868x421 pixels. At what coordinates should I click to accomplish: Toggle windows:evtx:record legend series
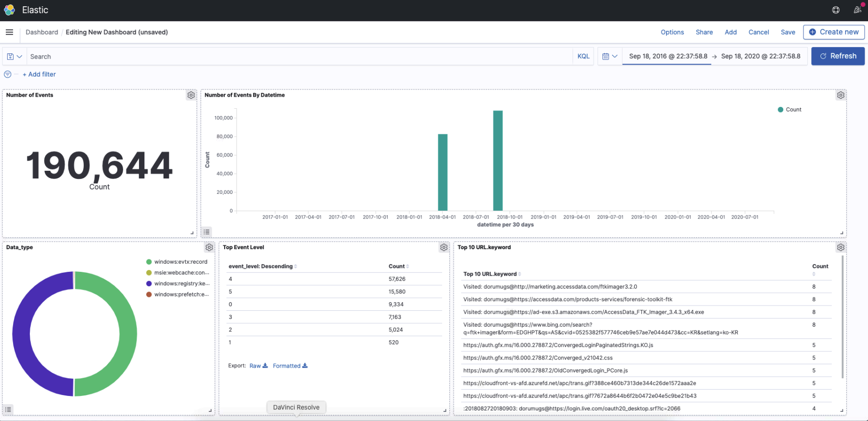pyautogui.click(x=177, y=262)
